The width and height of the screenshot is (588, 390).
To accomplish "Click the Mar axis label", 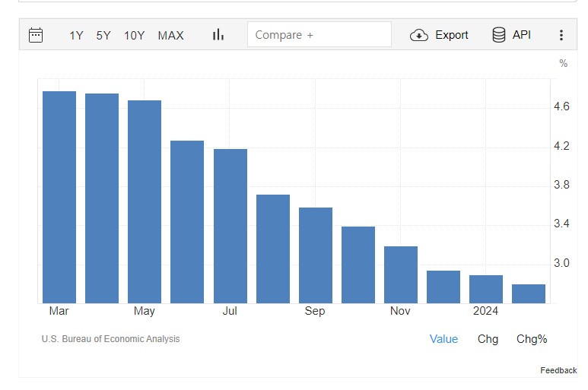I will pos(59,311).
